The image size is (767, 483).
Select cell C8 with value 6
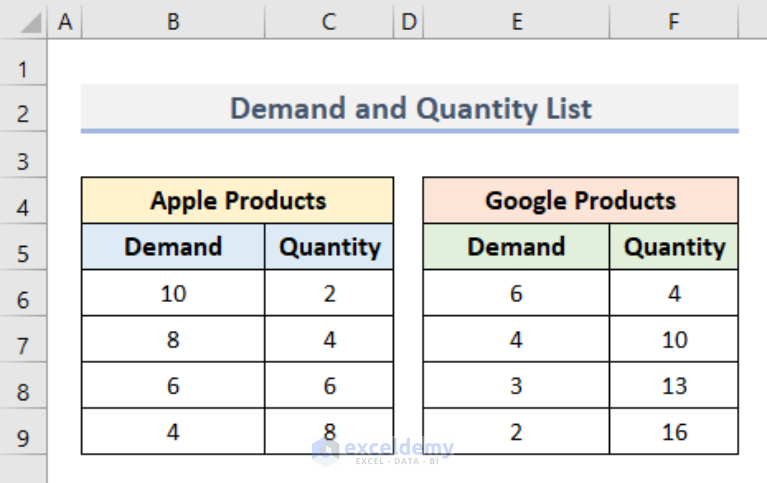click(329, 385)
